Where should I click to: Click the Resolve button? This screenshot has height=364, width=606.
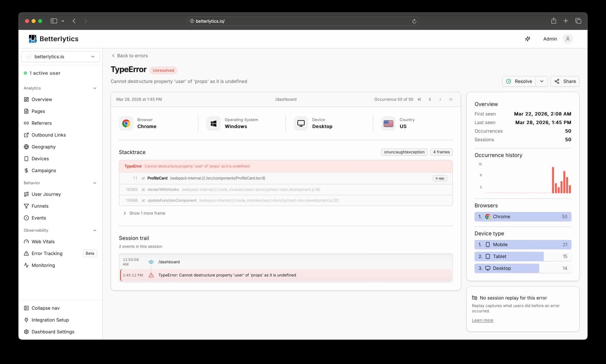point(519,81)
